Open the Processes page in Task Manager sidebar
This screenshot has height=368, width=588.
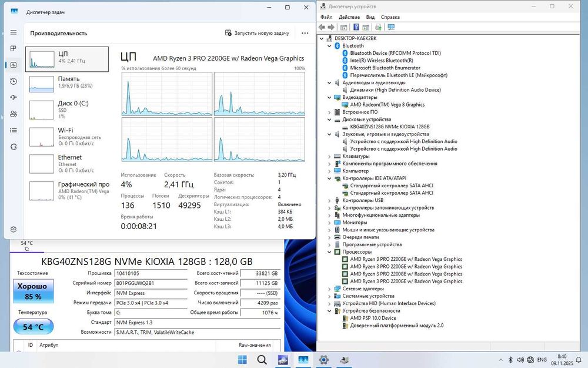click(x=14, y=48)
